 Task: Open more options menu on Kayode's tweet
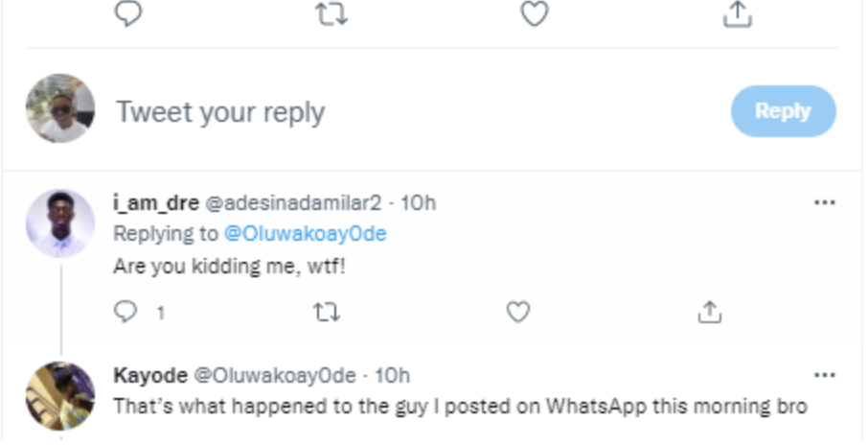coord(824,374)
